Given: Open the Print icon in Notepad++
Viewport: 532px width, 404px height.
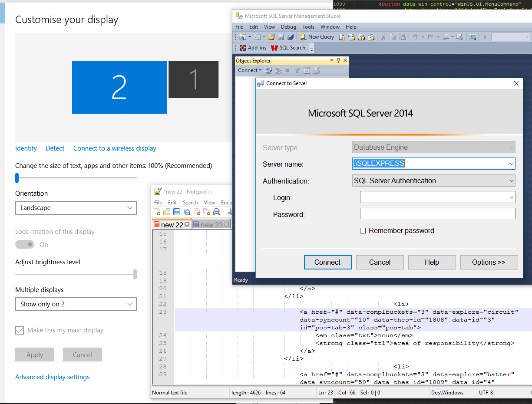Looking at the screenshot, I should click(217, 212).
